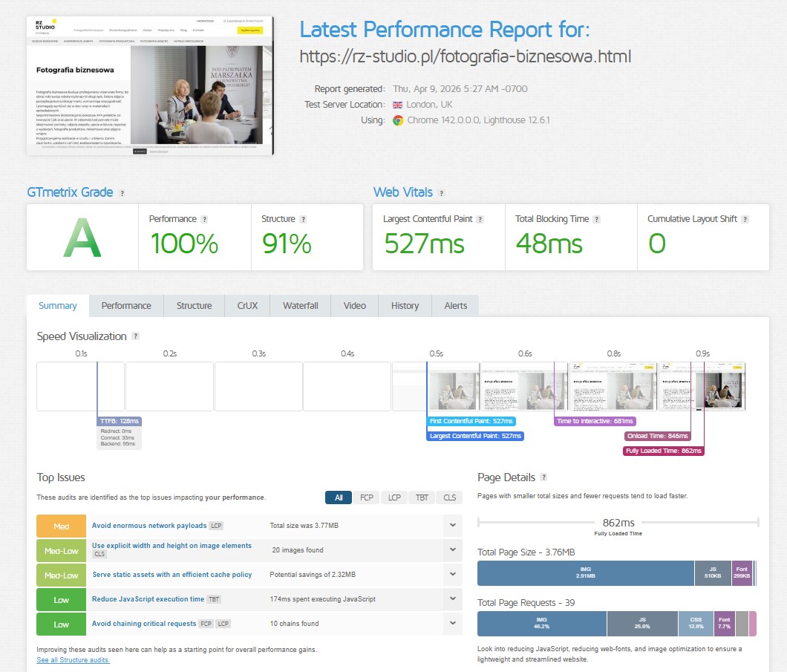
Task: Expand Avoid chaining critical requests audit
Action: click(x=452, y=624)
